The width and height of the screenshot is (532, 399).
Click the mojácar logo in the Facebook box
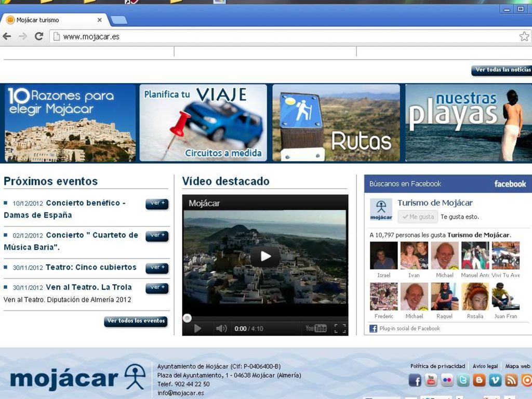(381, 210)
